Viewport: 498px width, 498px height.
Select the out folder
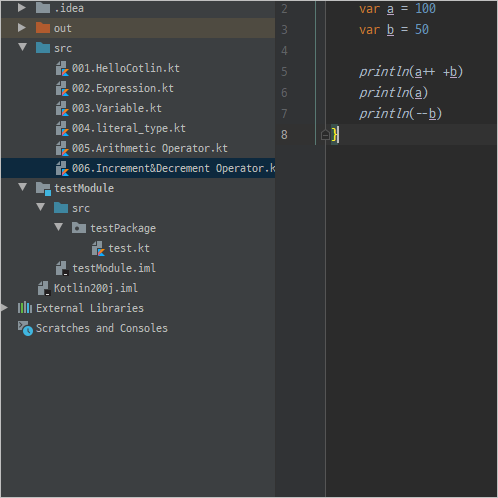138,28
